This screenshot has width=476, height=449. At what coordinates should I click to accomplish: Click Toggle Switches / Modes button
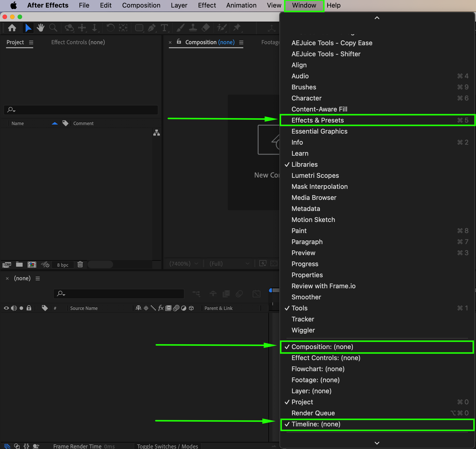point(167,446)
